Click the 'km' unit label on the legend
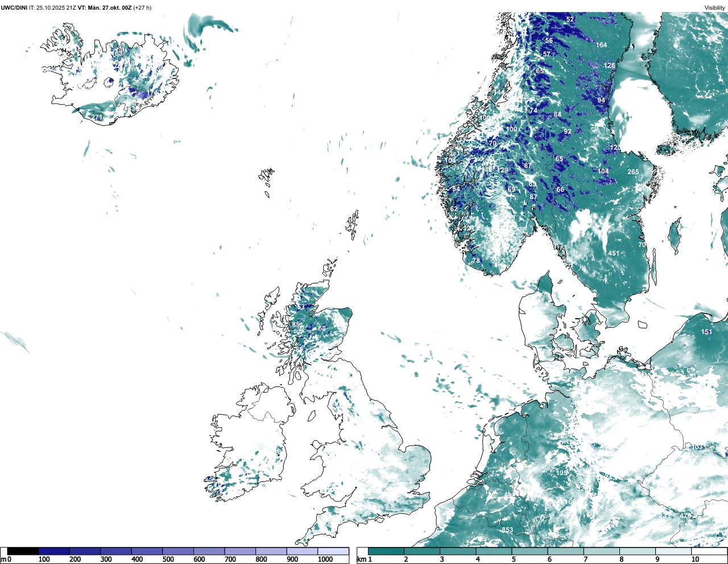The width and height of the screenshot is (728, 564). (361, 559)
